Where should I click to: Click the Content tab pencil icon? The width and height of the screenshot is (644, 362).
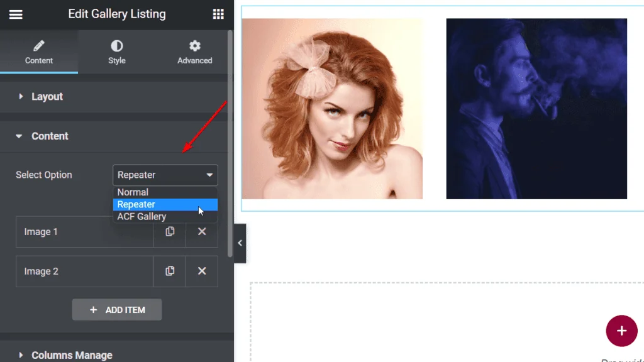pyautogui.click(x=38, y=52)
